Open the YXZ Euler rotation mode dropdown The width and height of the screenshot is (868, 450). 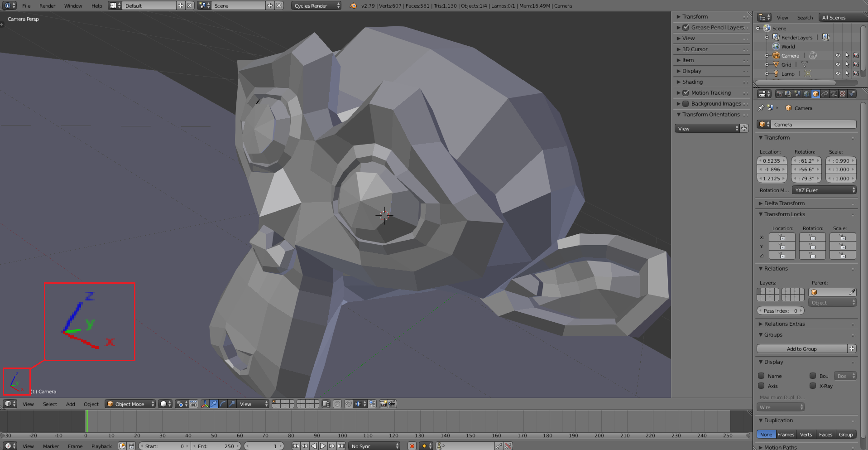[824, 190]
